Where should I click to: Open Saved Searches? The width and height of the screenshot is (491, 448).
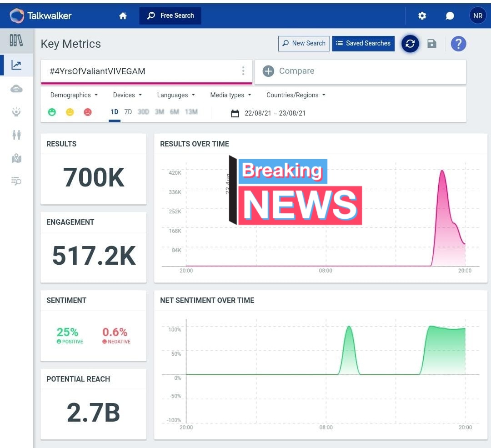(x=363, y=43)
